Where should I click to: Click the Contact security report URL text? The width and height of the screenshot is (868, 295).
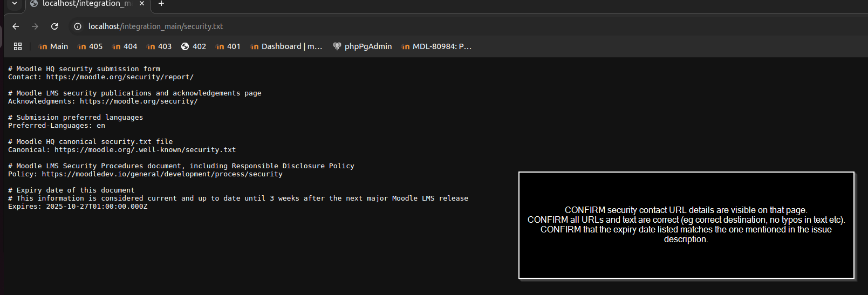pyautogui.click(x=120, y=77)
